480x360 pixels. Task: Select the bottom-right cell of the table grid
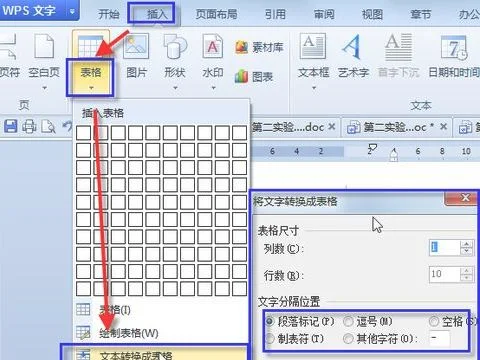(239, 289)
